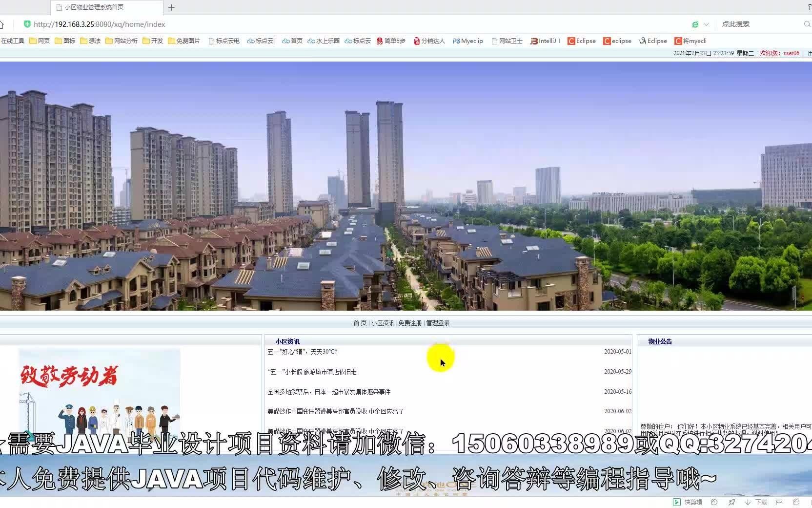Open the Eclipse bookmark on the bookmarks bar

[x=581, y=41]
